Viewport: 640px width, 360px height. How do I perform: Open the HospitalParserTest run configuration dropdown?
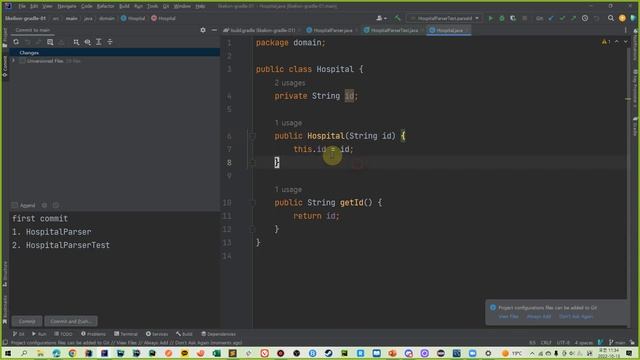(445, 18)
